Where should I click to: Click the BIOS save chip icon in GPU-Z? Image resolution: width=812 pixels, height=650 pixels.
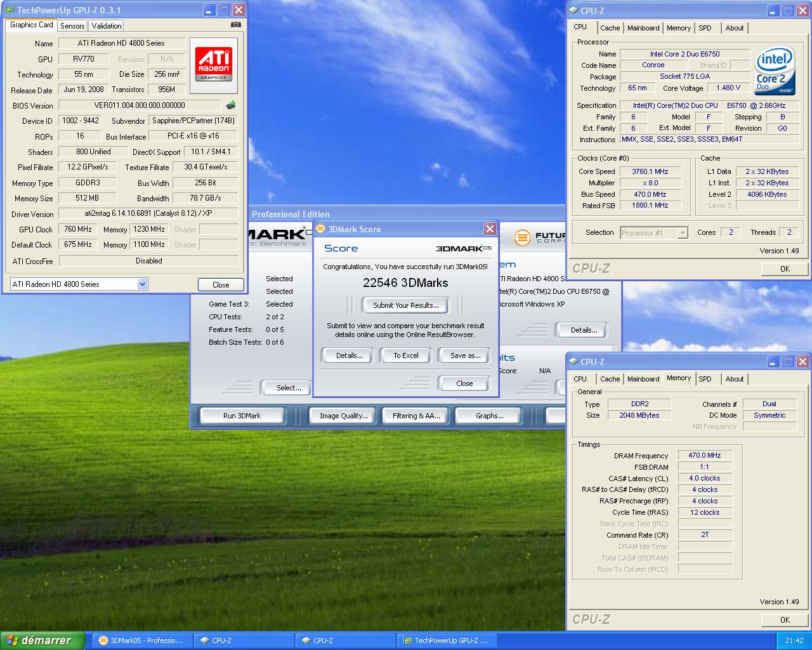coord(231,105)
